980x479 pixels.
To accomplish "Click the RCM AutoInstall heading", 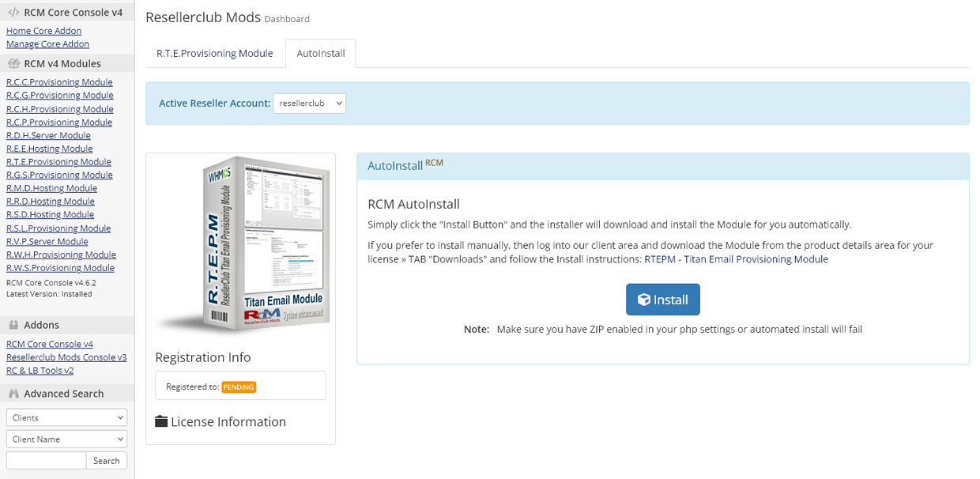I will [414, 204].
